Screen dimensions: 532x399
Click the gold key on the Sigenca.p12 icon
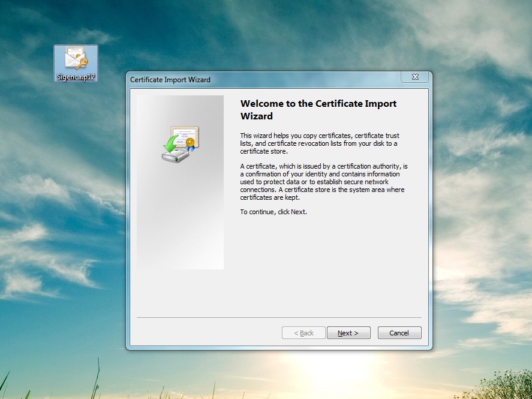pos(83,62)
